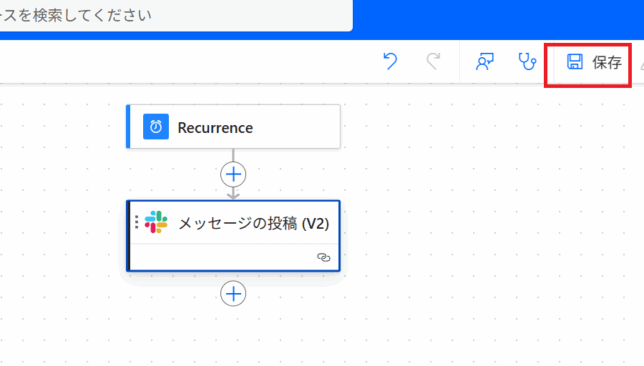Screen dimensions: 644x366
Task: Click the partially visible icon right of 保存
Action: coord(642,65)
